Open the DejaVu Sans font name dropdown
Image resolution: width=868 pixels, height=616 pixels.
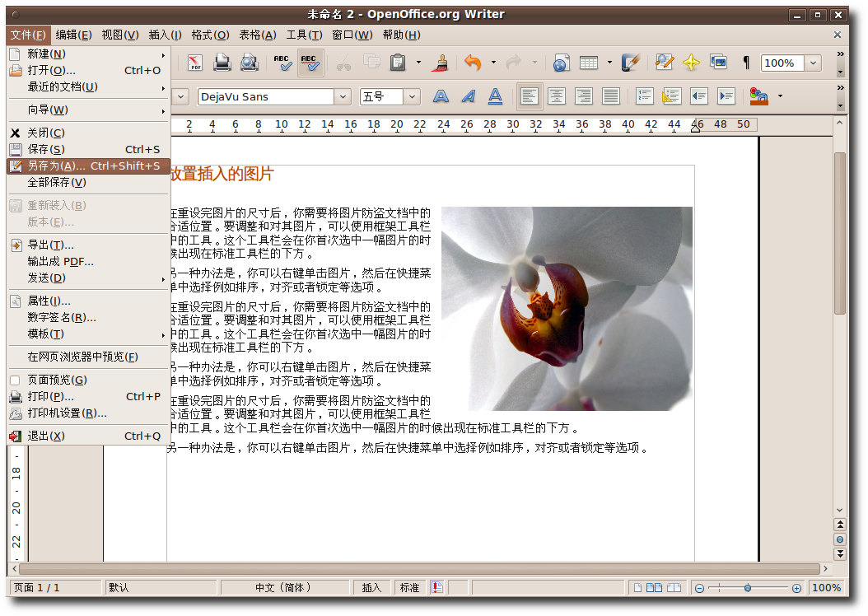click(x=343, y=97)
